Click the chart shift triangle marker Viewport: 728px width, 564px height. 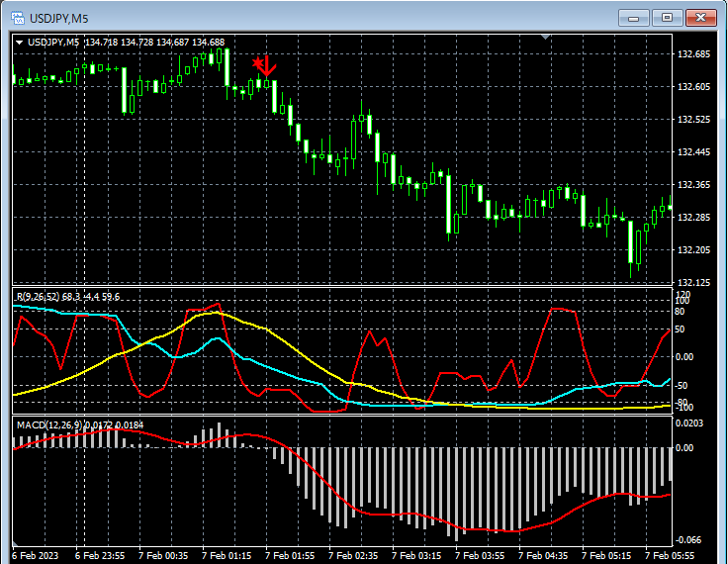[546, 37]
